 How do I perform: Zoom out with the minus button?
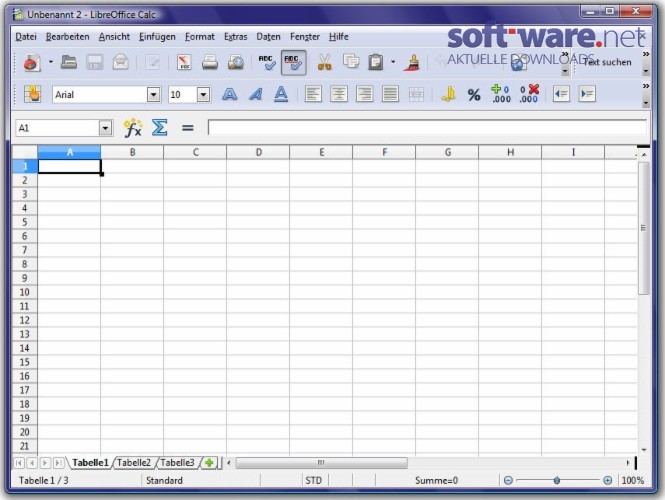point(508,480)
